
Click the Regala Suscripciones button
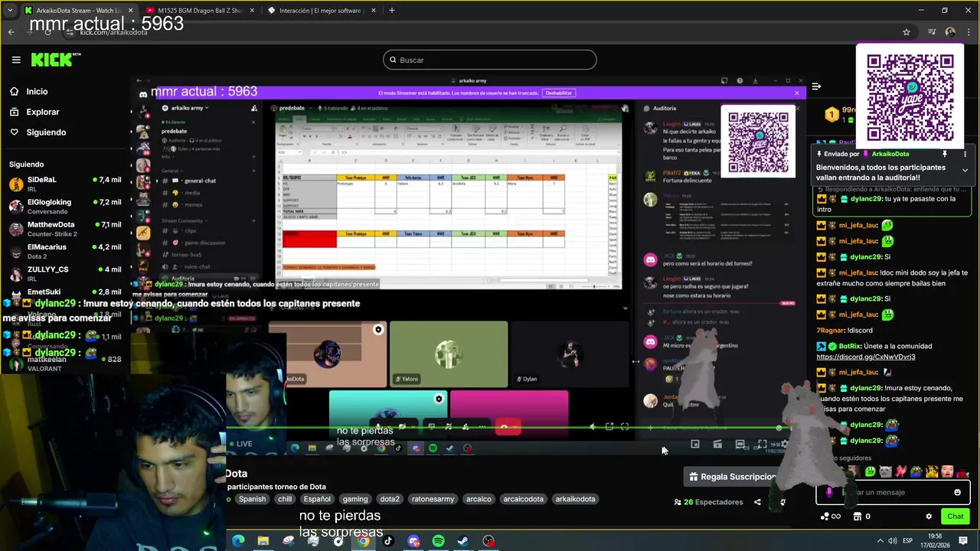(x=733, y=477)
